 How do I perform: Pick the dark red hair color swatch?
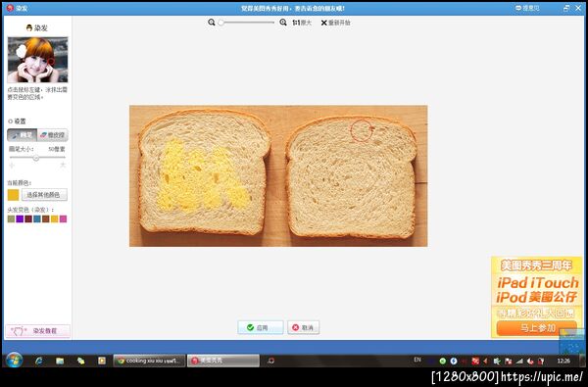tap(28, 219)
